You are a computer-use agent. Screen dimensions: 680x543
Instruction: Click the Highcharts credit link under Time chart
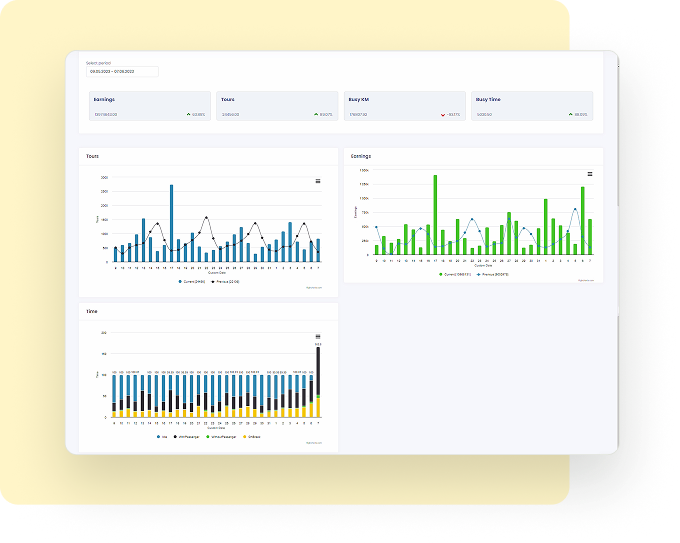pyautogui.click(x=314, y=443)
